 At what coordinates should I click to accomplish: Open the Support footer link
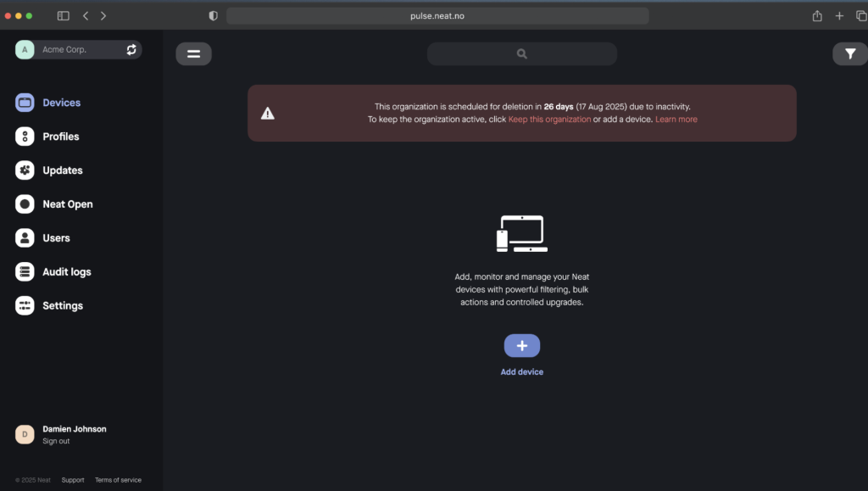coord(73,480)
